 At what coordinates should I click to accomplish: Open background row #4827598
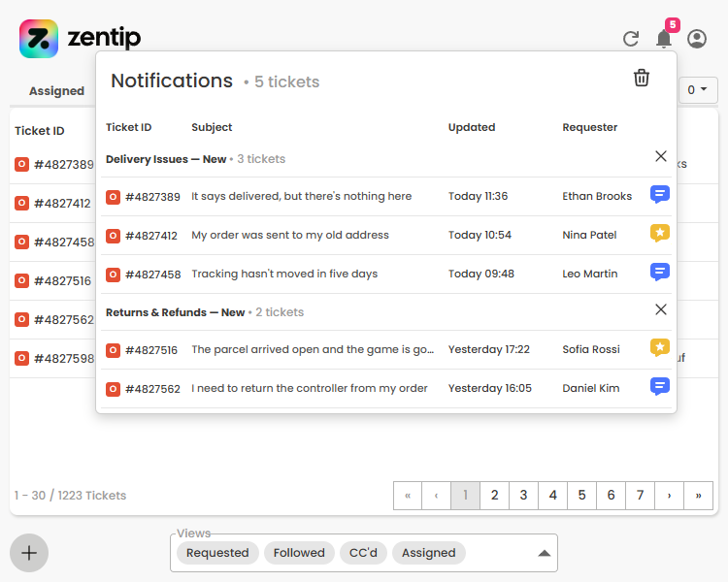(x=64, y=358)
